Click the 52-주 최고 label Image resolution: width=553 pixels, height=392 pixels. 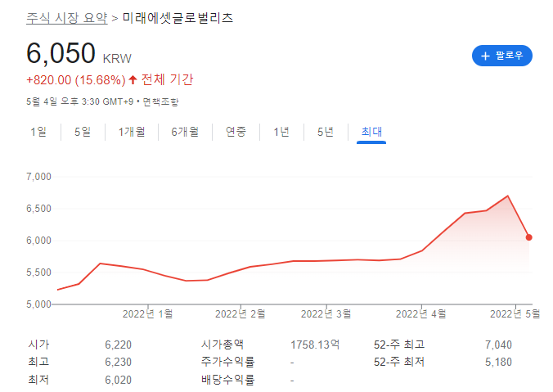point(399,345)
